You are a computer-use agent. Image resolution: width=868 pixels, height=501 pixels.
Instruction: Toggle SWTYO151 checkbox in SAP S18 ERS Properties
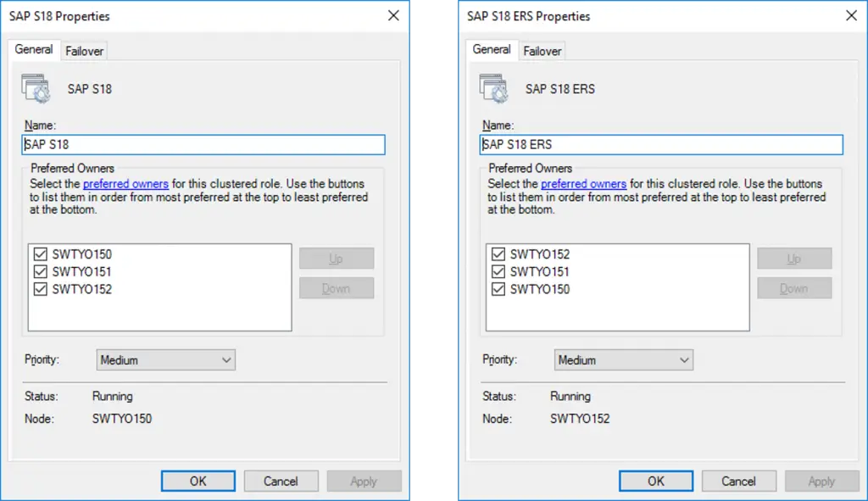[498, 272]
